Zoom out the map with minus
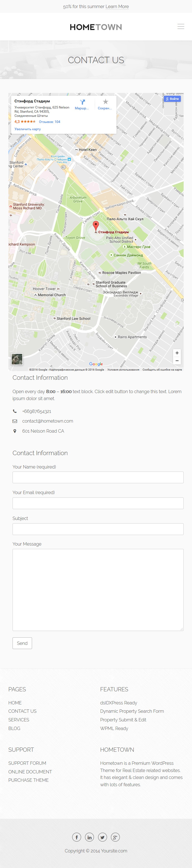Image resolution: width=192 pixels, height=868 pixels. tap(177, 361)
